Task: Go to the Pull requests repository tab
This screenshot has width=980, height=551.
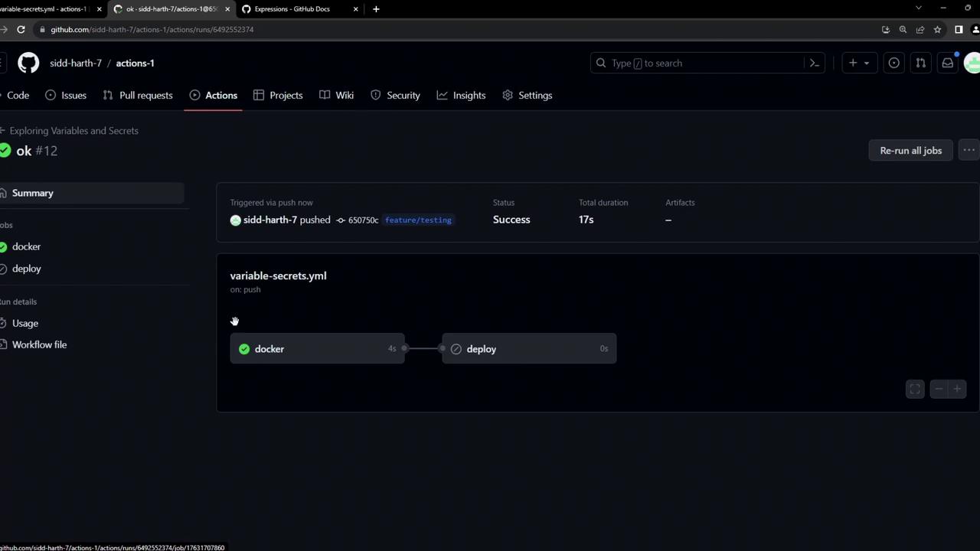Action: [138, 95]
